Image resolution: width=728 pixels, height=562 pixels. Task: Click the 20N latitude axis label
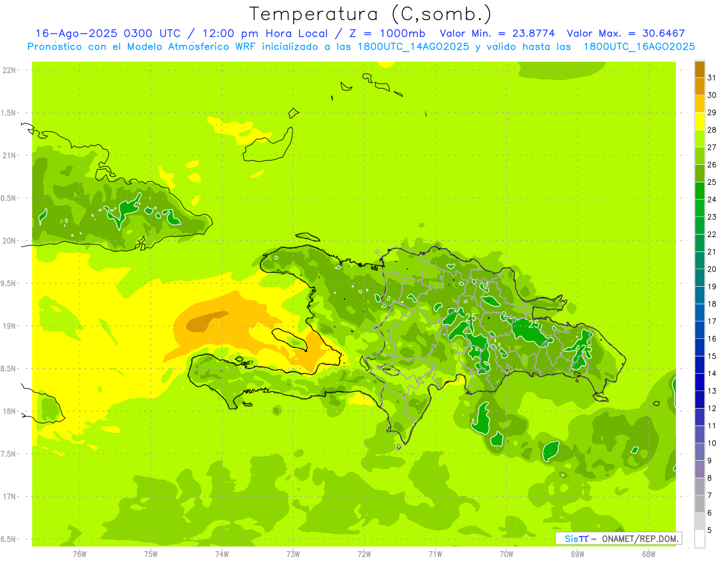(10, 241)
